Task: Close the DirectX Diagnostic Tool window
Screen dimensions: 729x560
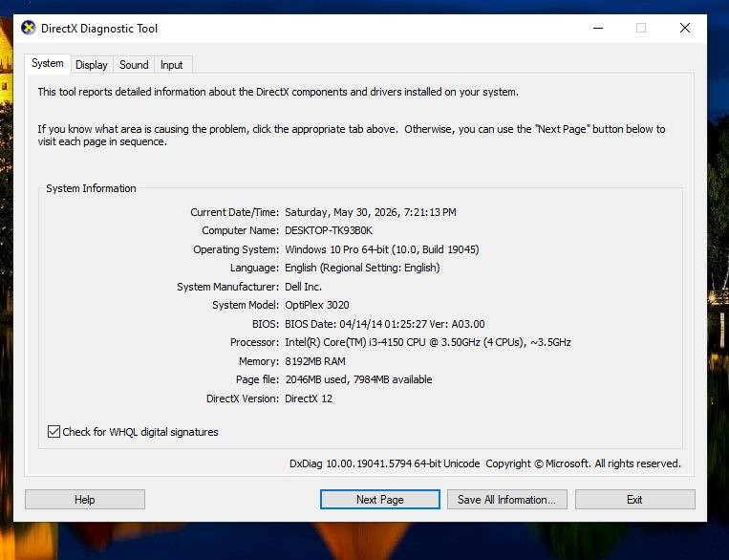Action: pyautogui.click(x=685, y=28)
